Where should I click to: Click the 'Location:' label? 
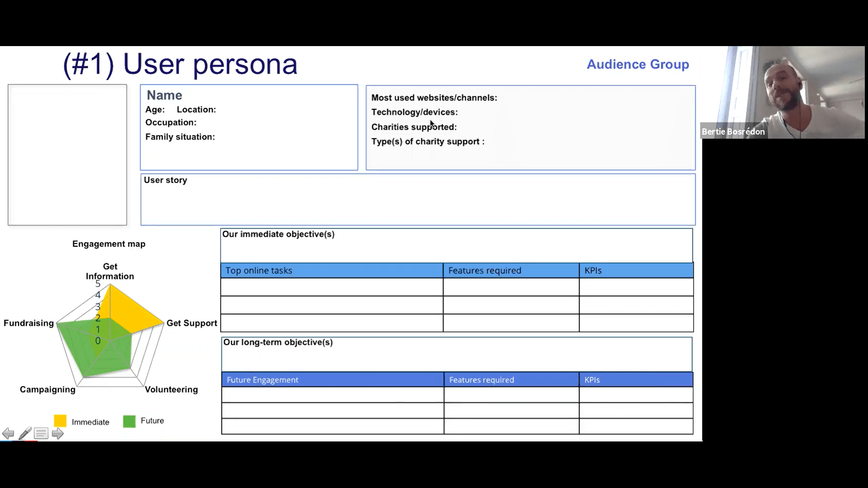[x=196, y=109]
